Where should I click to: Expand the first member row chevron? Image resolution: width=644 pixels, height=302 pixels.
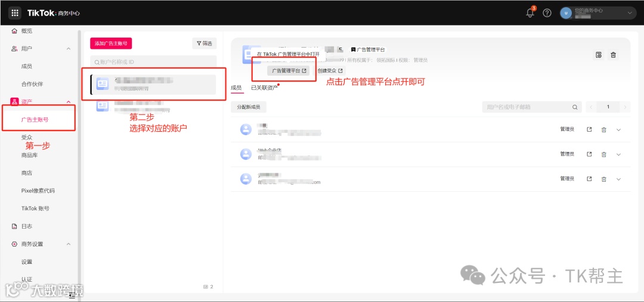pyautogui.click(x=619, y=130)
